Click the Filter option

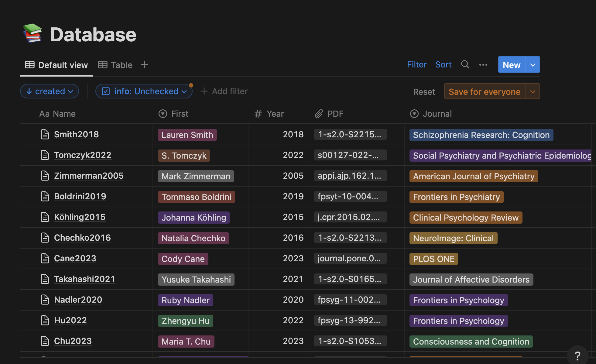click(x=416, y=64)
